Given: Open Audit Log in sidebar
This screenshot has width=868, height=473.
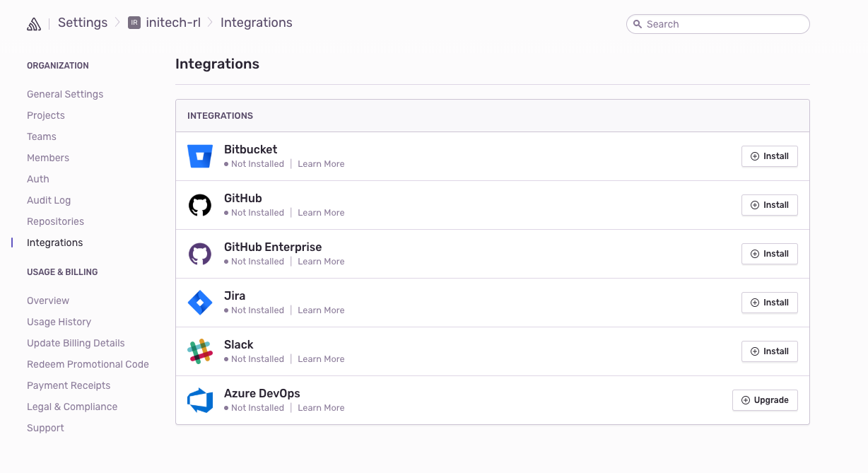Looking at the screenshot, I should coord(49,200).
